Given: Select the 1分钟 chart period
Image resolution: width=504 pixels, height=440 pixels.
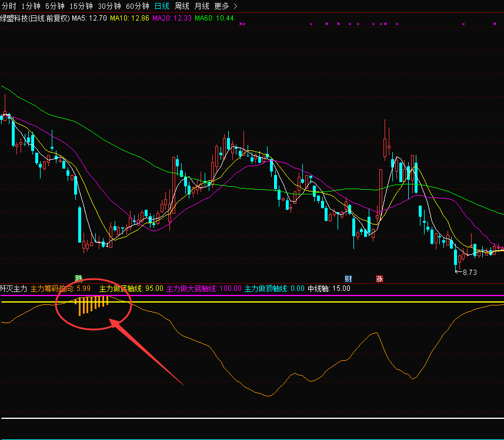Looking at the screenshot, I should (31, 6).
